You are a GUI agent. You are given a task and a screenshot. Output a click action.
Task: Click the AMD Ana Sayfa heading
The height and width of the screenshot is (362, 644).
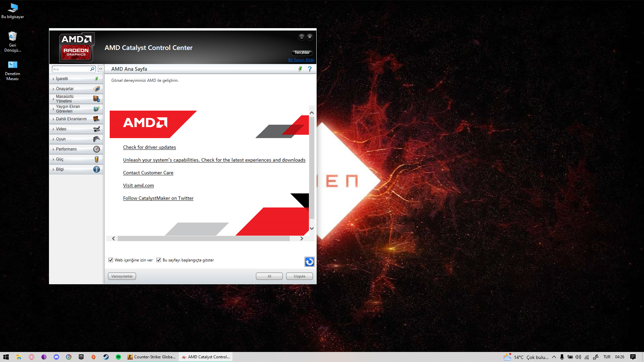(129, 69)
